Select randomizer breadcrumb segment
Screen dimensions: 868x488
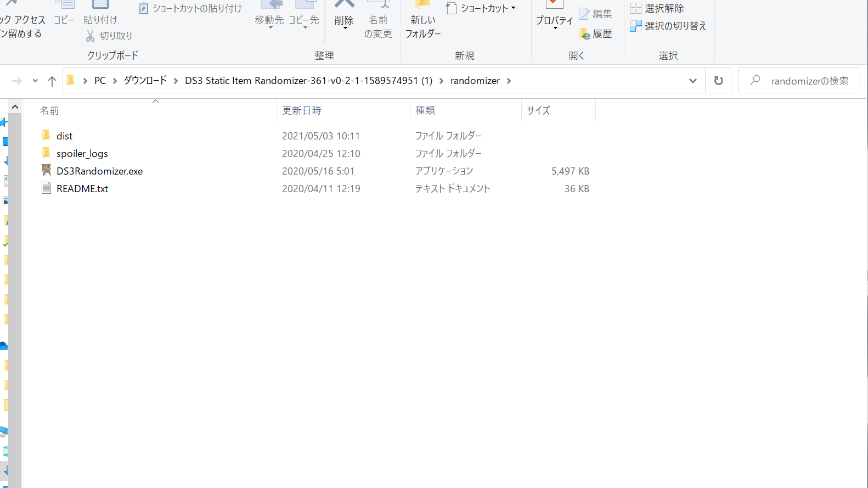[475, 81]
